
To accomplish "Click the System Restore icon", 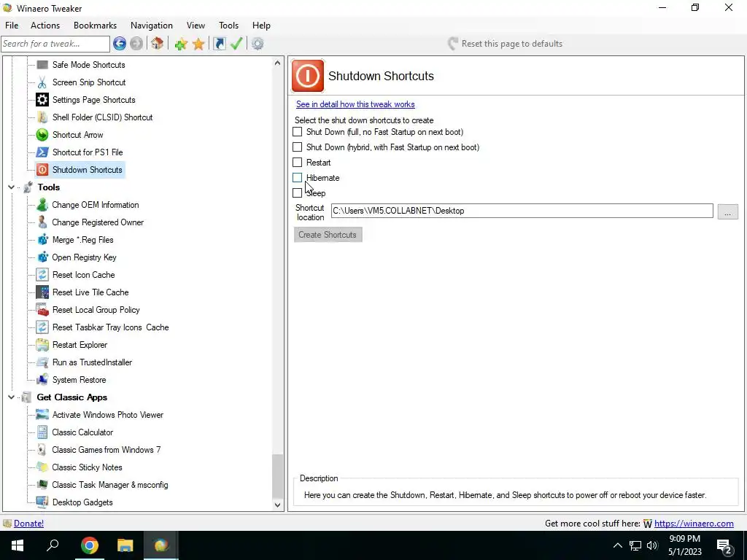I will click(42, 379).
